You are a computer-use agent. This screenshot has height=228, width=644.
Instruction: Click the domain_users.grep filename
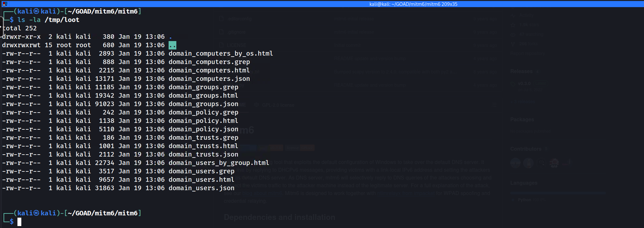[201, 171]
